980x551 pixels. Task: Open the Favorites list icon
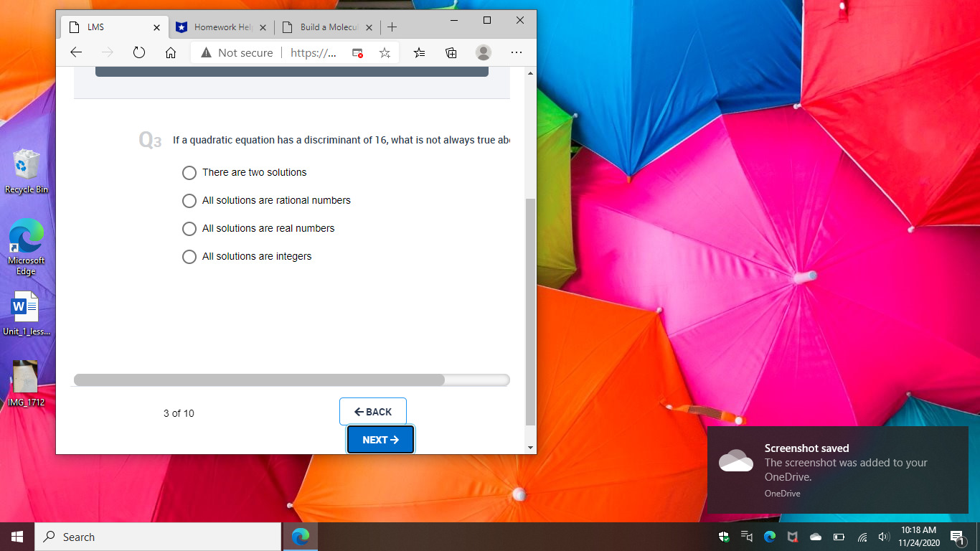point(420,52)
